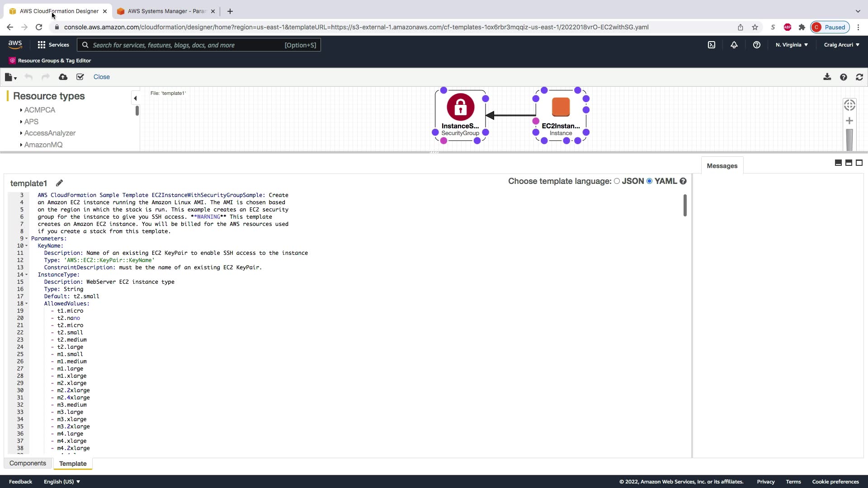Click the Fit to window crosshair icon
Viewport: 868px width, 488px height.
(x=849, y=105)
